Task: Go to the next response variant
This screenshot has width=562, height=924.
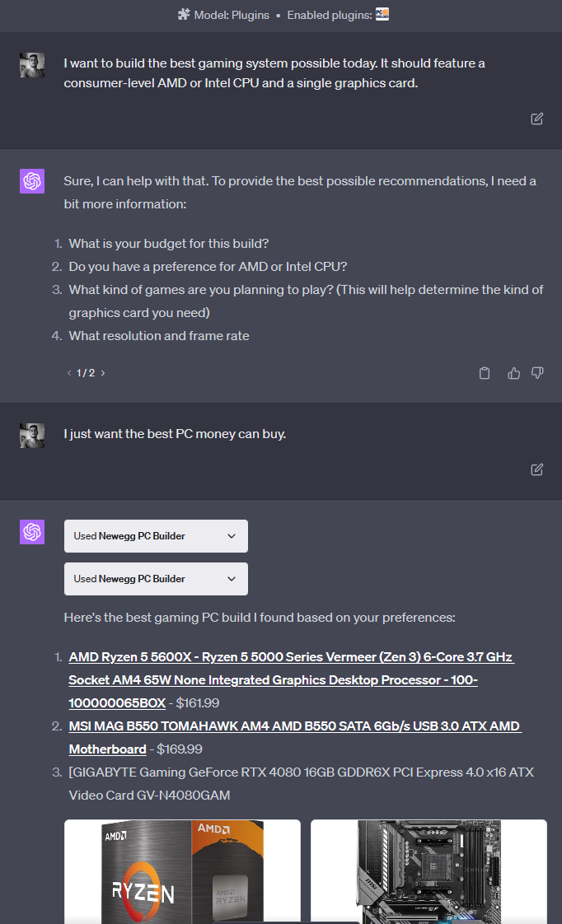Action: pos(102,372)
